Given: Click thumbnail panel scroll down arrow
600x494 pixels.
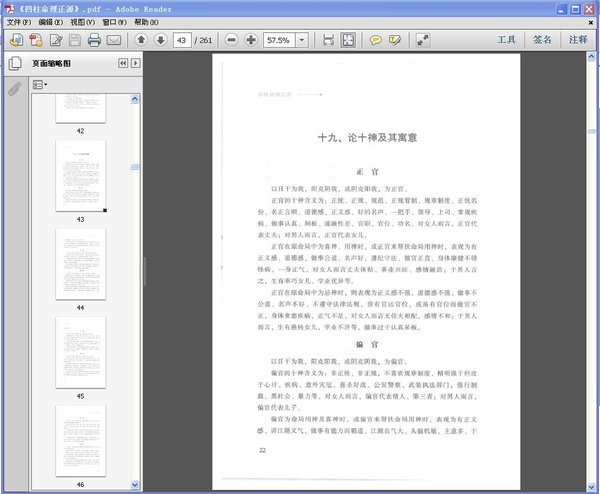Looking at the screenshot, I should 135,485.
